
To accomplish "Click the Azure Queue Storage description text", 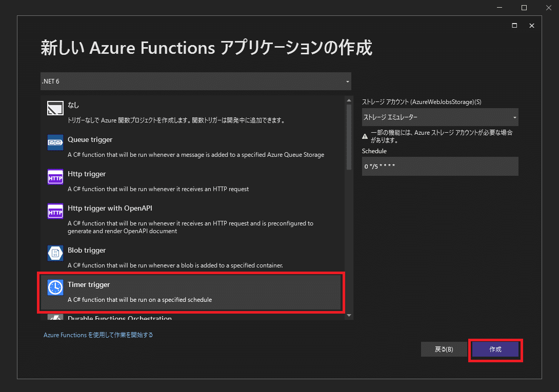I will pos(196,155).
